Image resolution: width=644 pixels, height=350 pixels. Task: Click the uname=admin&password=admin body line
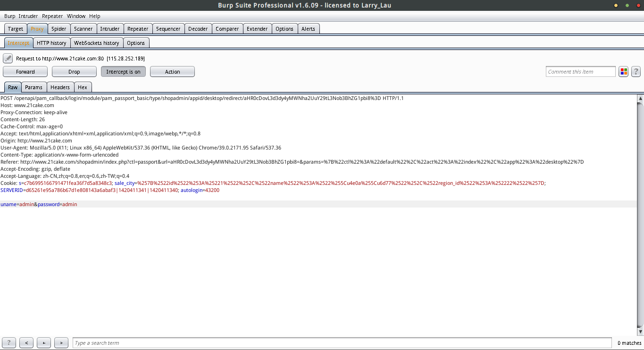click(x=39, y=204)
